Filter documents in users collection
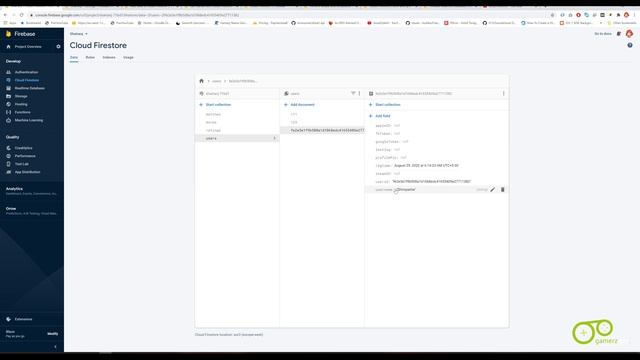The image size is (640, 360). [x=353, y=93]
